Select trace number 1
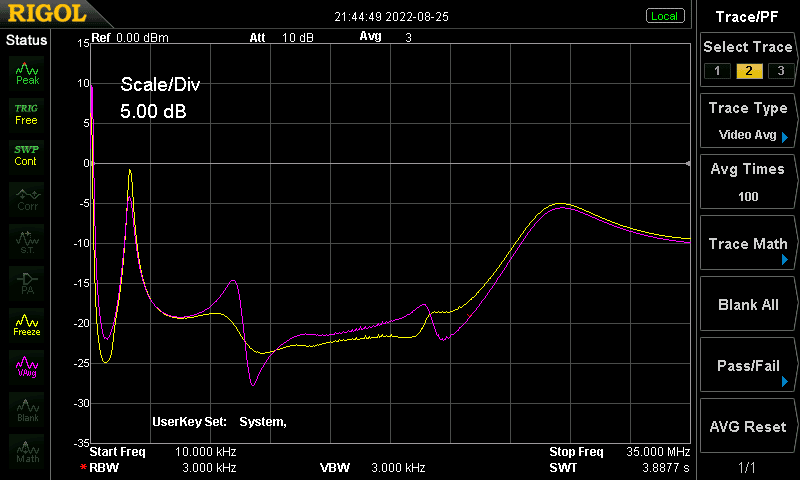 pyautogui.click(x=717, y=71)
